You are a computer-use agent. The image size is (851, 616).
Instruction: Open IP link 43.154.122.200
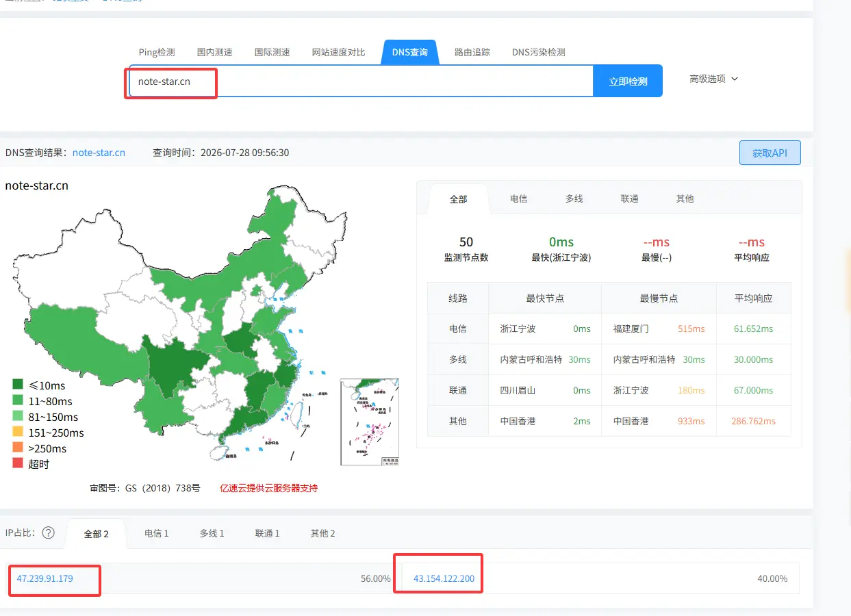click(x=444, y=578)
